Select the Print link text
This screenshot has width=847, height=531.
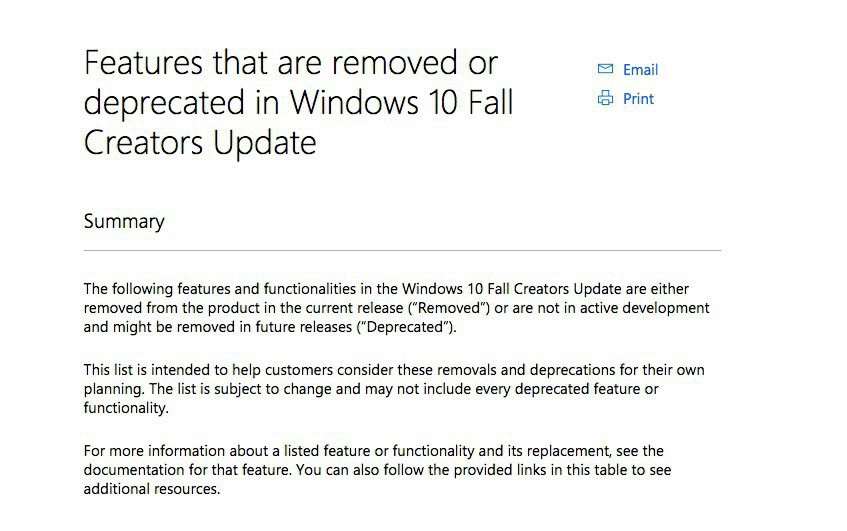click(x=638, y=99)
